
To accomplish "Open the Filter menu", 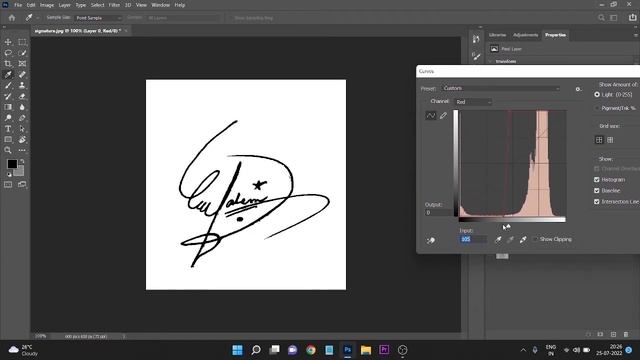I will (114, 5).
